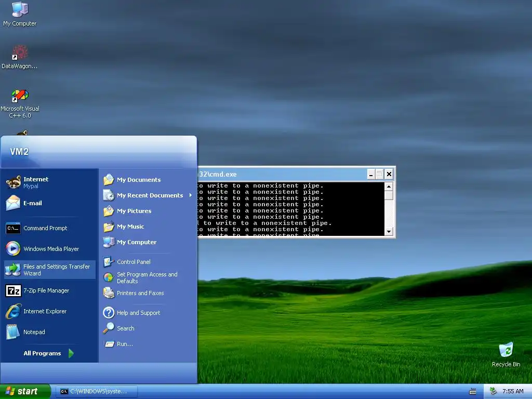This screenshot has width=532, height=399.
Task: Expand the My Recent Documents submenu arrow
Action: click(190, 195)
